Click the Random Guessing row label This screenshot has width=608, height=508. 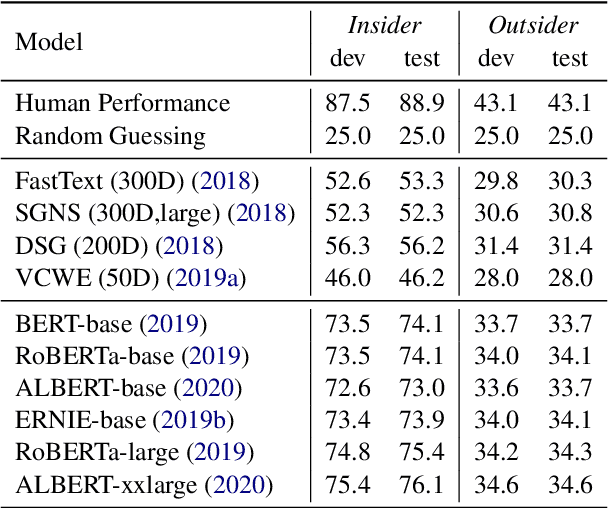pyautogui.click(x=110, y=134)
